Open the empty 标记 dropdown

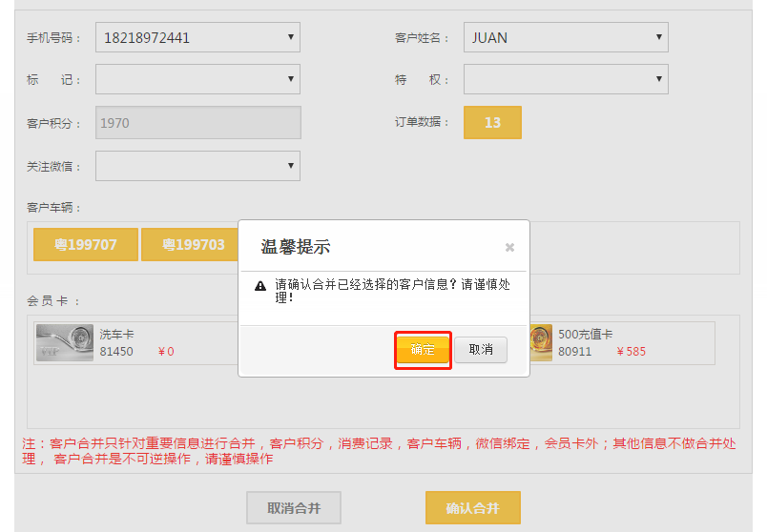[x=197, y=80]
